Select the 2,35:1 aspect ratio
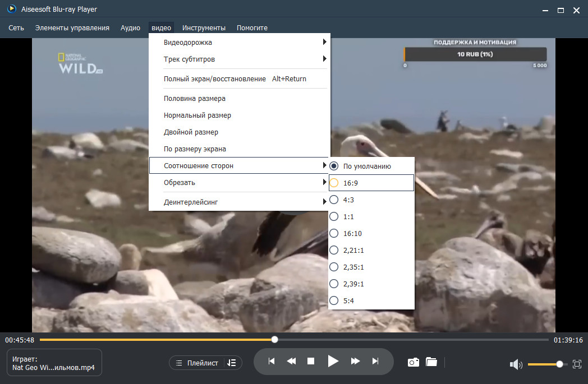Screen dimensions: 588x384 click(x=371, y=267)
